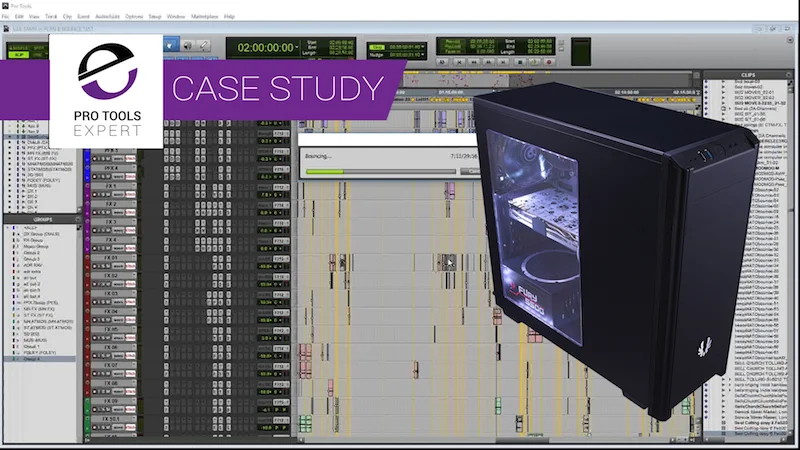Open the main counter format dropdown
Viewport: 800px width, 450px height.
click(x=297, y=47)
